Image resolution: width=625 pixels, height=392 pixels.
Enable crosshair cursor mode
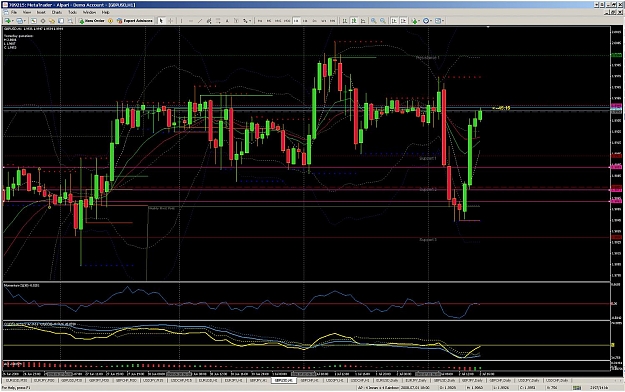tap(170, 20)
